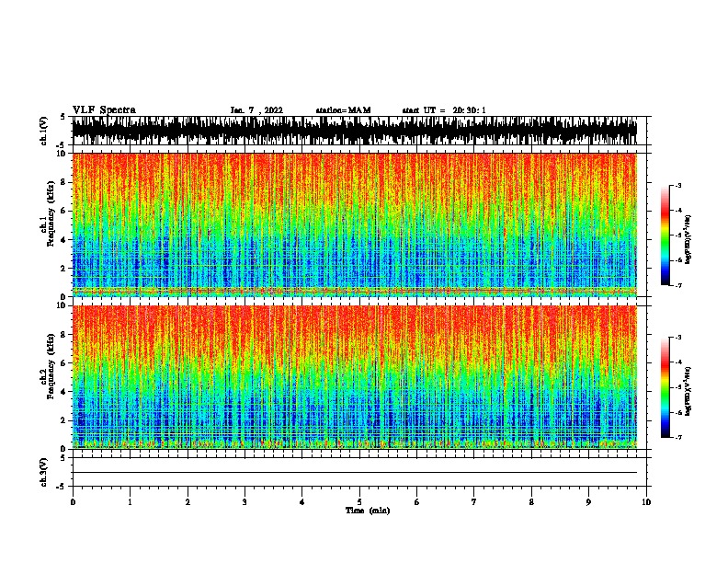Click the 'Time (min)' axis label
The width and height of the screenshot is (728, 563).
(368, 511)
